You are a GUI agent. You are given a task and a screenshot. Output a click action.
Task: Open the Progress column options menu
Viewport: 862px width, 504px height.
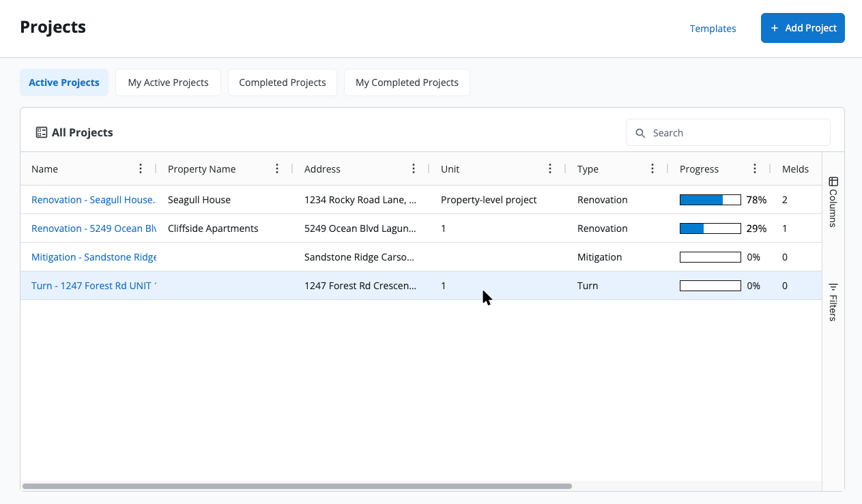click(755, 169)
